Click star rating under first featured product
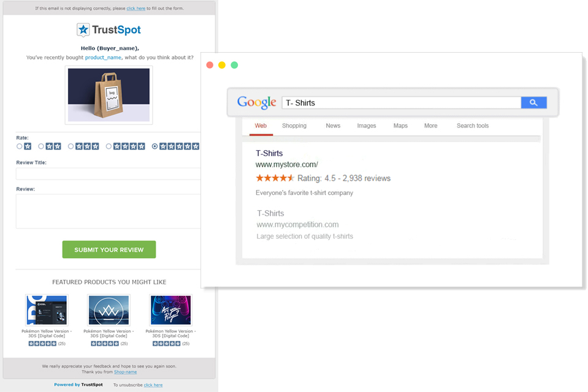 pyautogui.click(x=42, y=344)
